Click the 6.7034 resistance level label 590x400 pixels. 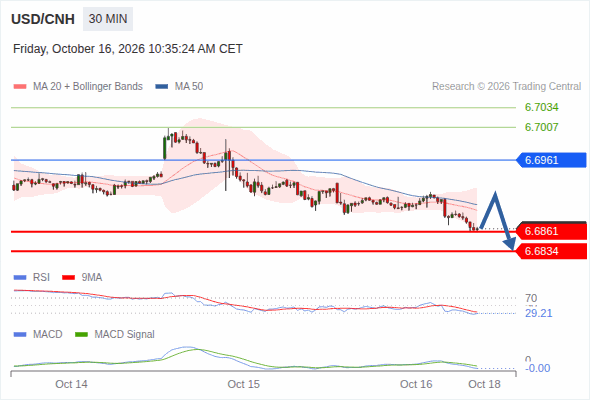(541, 107)
